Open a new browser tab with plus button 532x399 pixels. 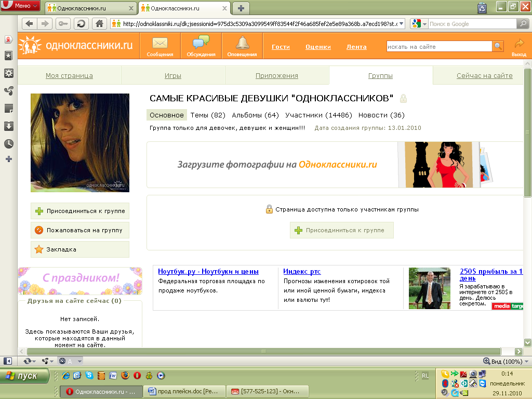(241, 8)
